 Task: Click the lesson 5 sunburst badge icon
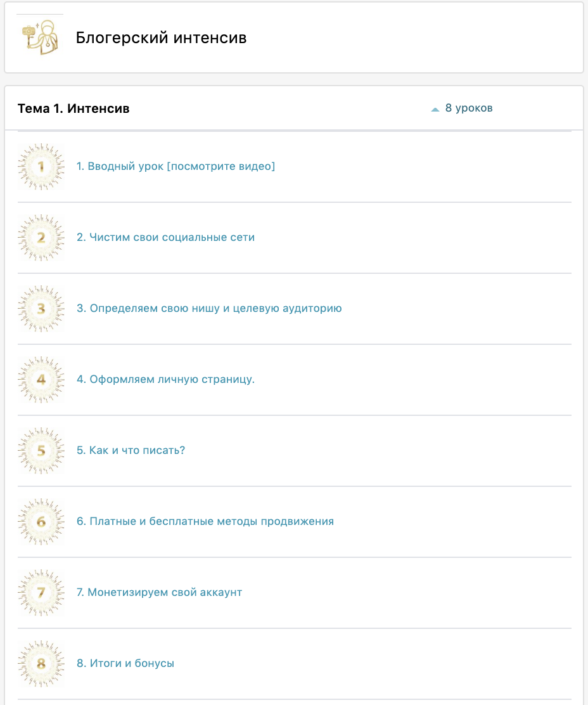pyautogui.click(x=41, y=451)
